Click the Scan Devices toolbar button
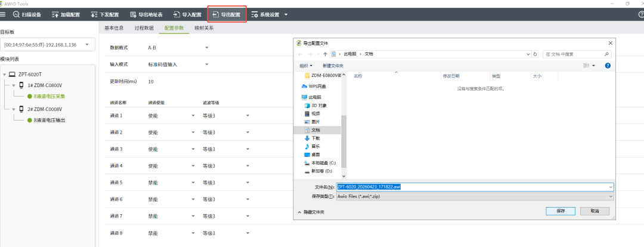The image size is (644, 247). [x=27, y=14]
